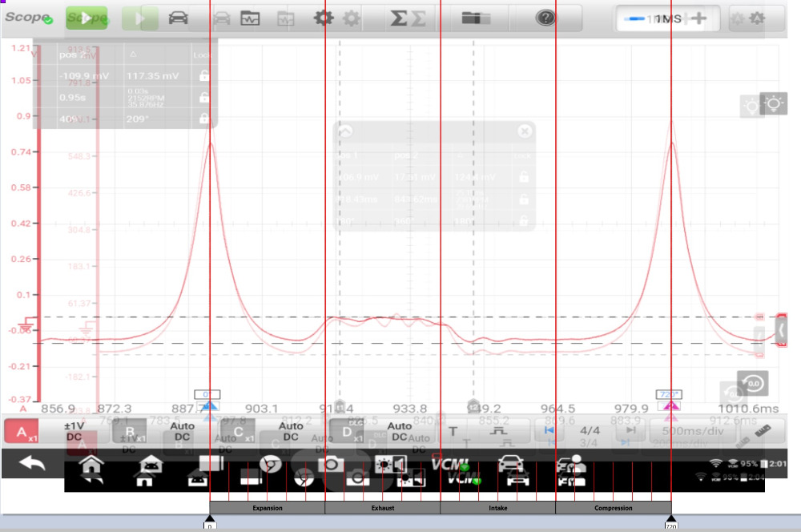Take a screenshot with the camera icon
The width and height of the screenshot is (801, 532).
point(329,464)
